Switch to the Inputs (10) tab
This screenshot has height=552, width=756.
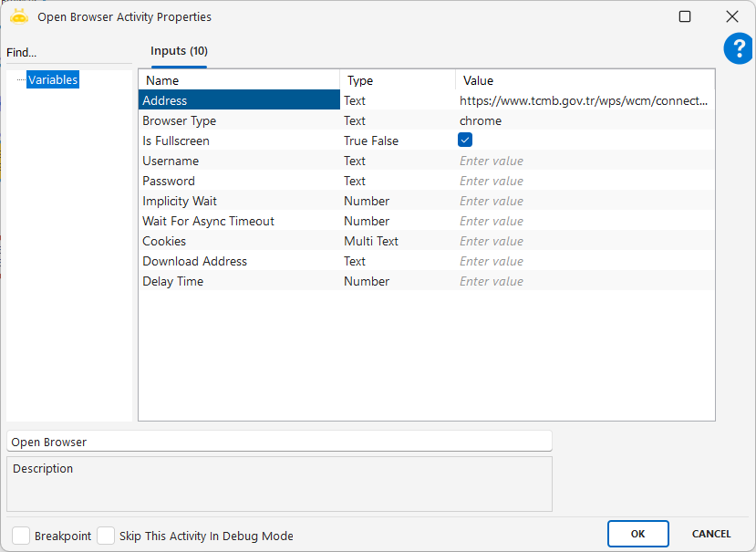click(179, 51)
